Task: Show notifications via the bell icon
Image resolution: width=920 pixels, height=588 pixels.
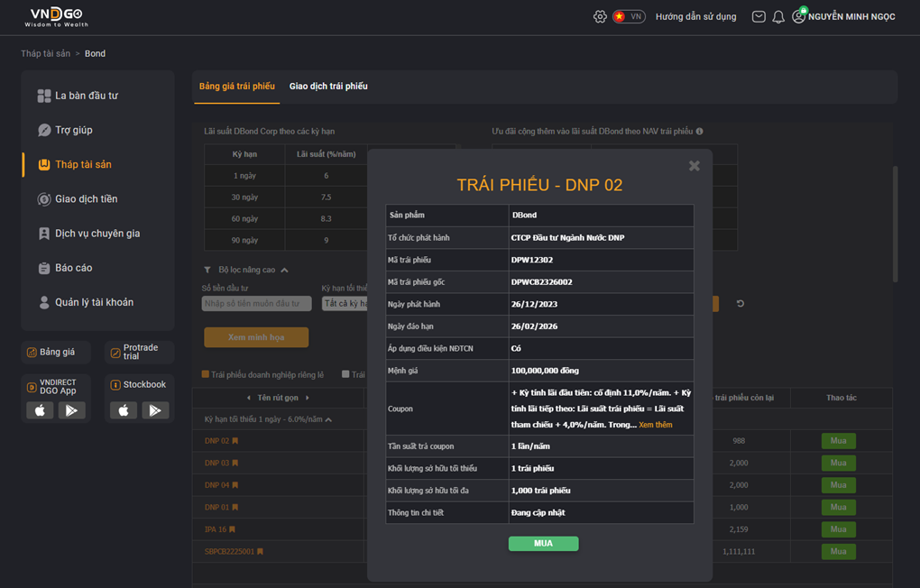Action: coord(778,16)
